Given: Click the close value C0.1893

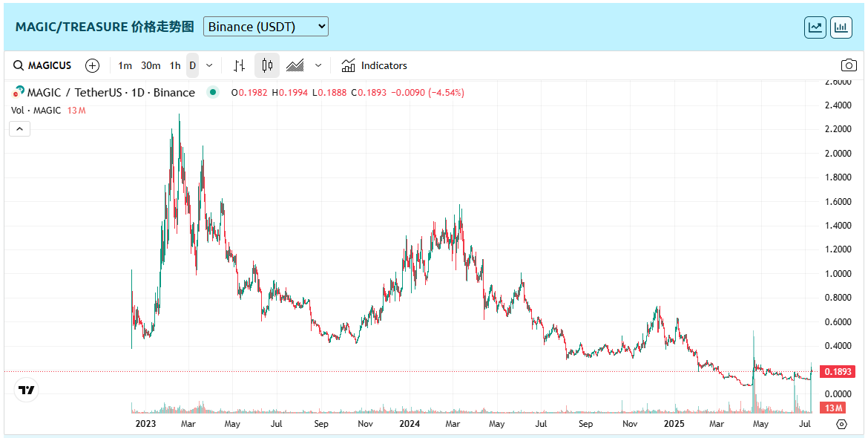Looking at the screenshot, I should (x=369, y=93).
